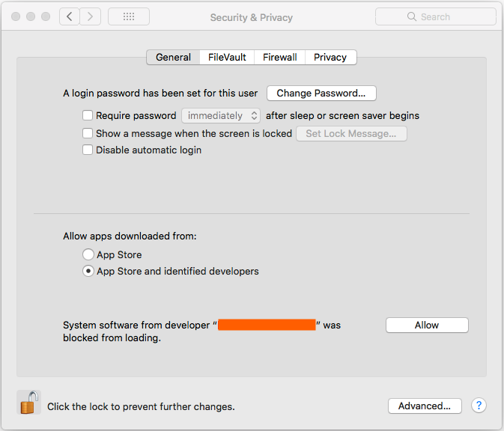
Task: Click the lock icon to prevent changes
Action: [28, 403]
